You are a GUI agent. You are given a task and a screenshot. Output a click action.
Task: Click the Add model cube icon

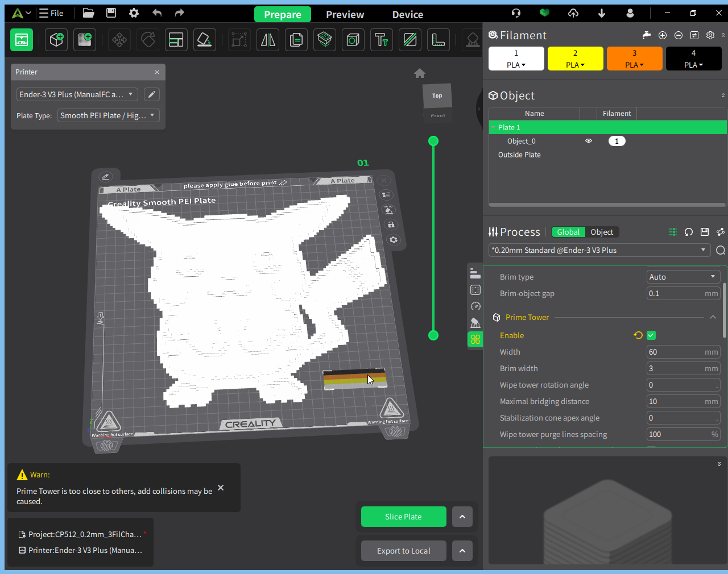pos(56,40)
